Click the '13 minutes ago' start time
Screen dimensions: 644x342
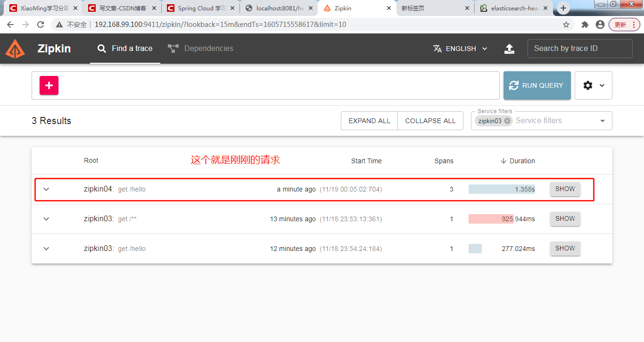[x=293, y=219]
